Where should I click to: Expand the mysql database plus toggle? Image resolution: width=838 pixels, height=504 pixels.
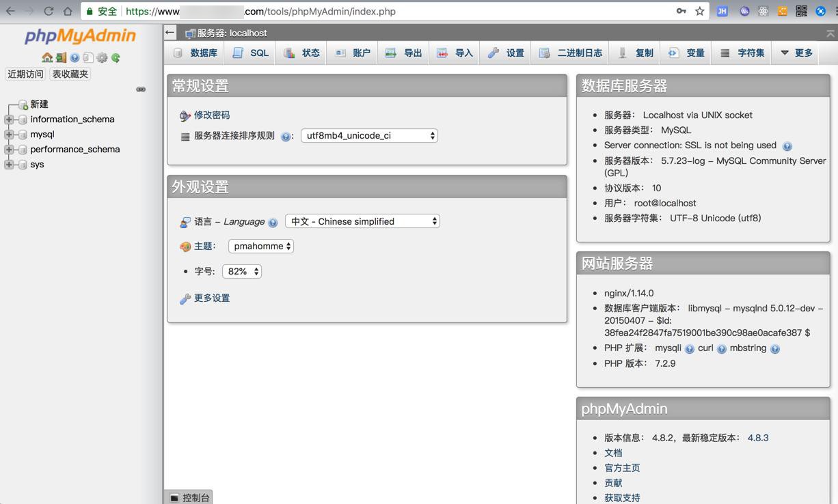(9, 135)
